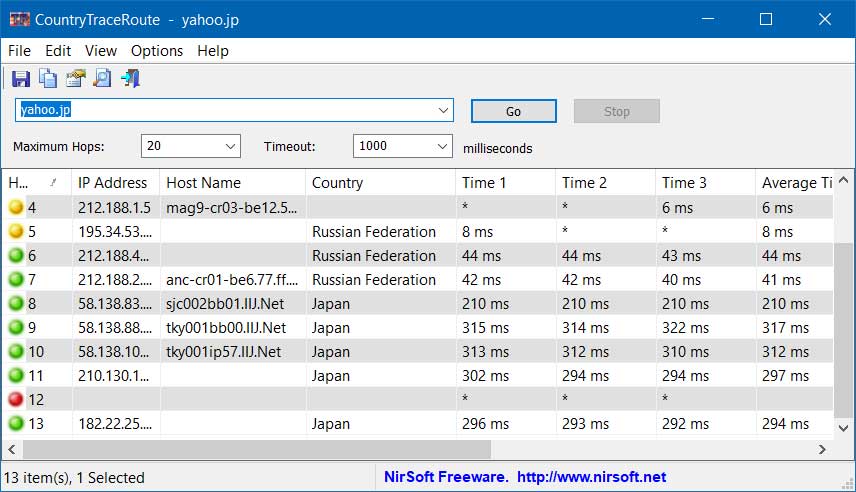The image size is (856, 492).
Task: Open the Options menu
Action: coord(157,51)
